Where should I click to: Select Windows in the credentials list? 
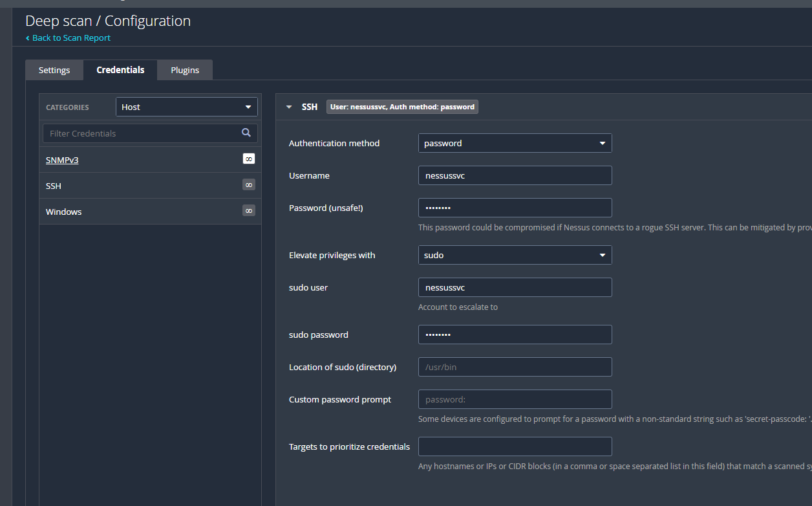click(x=63, y=212)
